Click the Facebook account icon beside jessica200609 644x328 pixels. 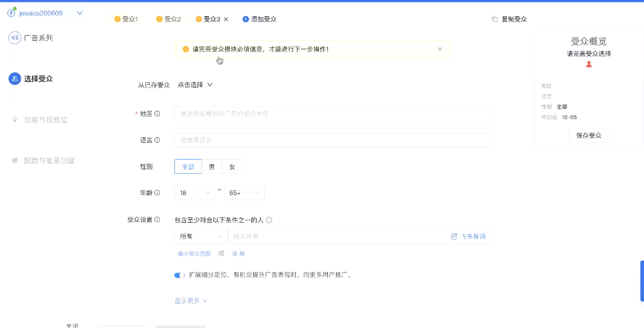point(11,13)
